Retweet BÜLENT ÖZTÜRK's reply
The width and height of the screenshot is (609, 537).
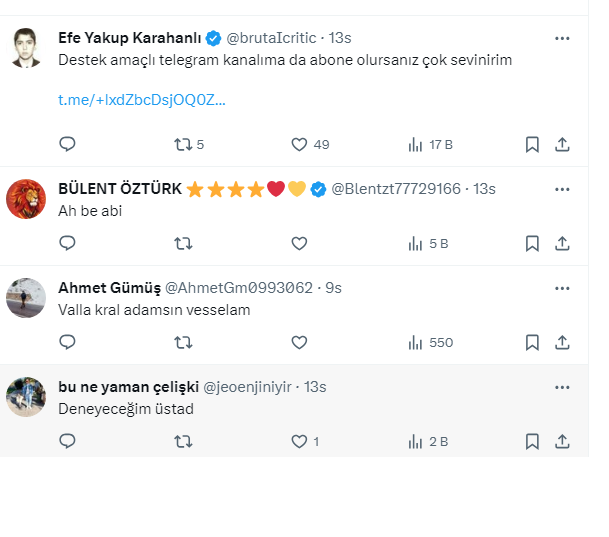tap(183, 243)
